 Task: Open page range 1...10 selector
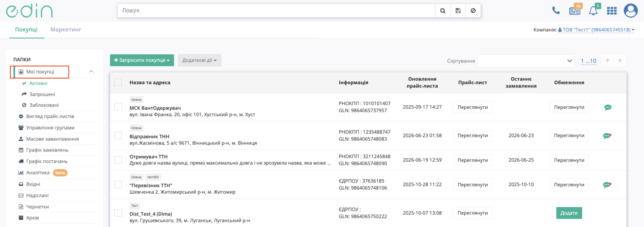588,61
